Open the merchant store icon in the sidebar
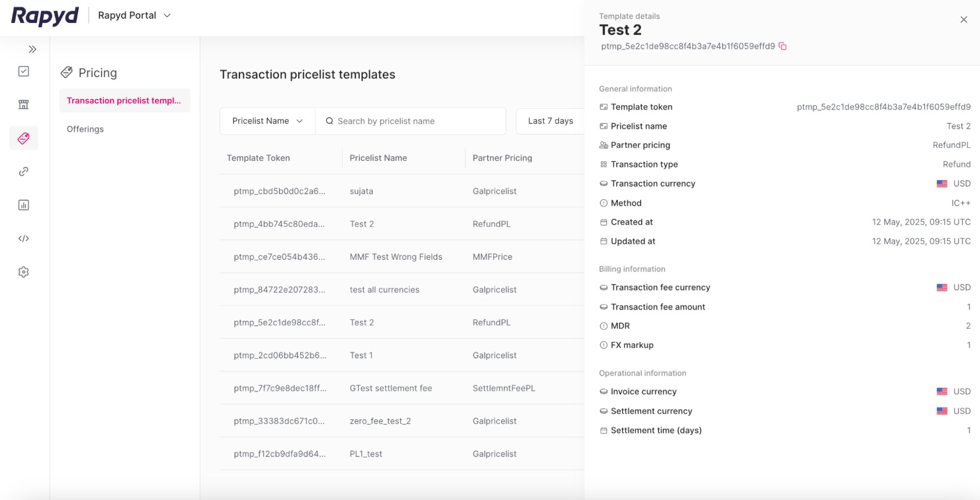This screenshot has width=980, height=500. tap(23, 104)
